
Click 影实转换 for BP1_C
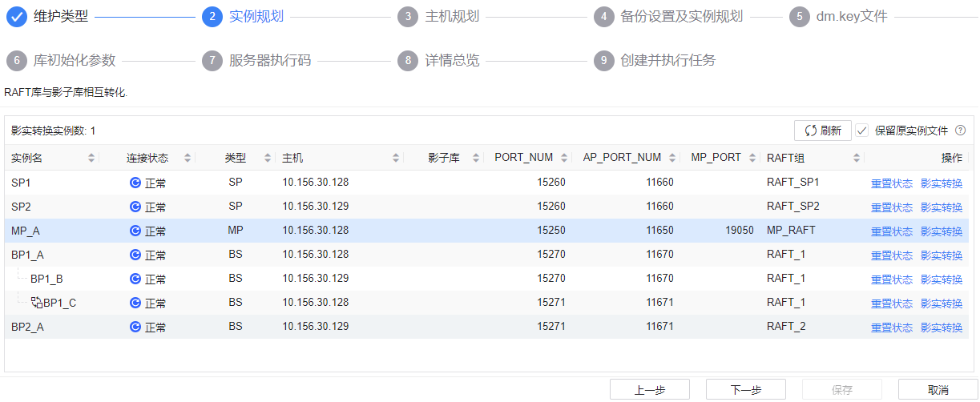(942, 304)
